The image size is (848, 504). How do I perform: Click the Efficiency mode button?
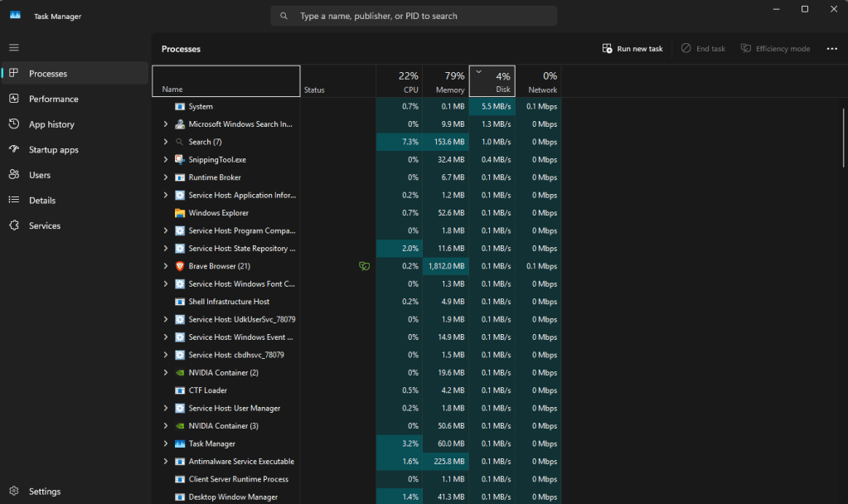(775, 49)
